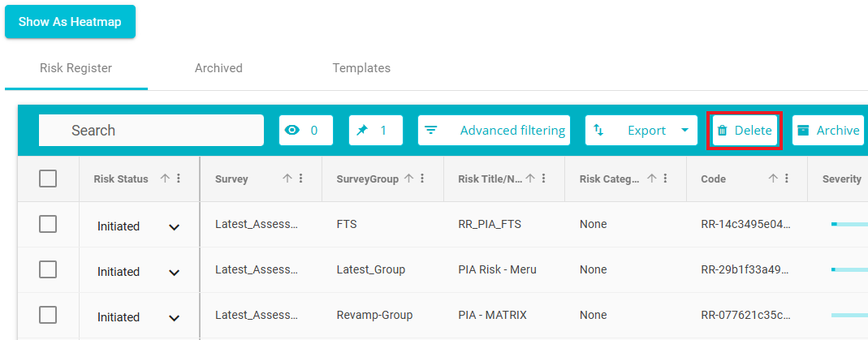Tick the select-all header checkbox
This screenshot has width=868, height=340.
48,179
